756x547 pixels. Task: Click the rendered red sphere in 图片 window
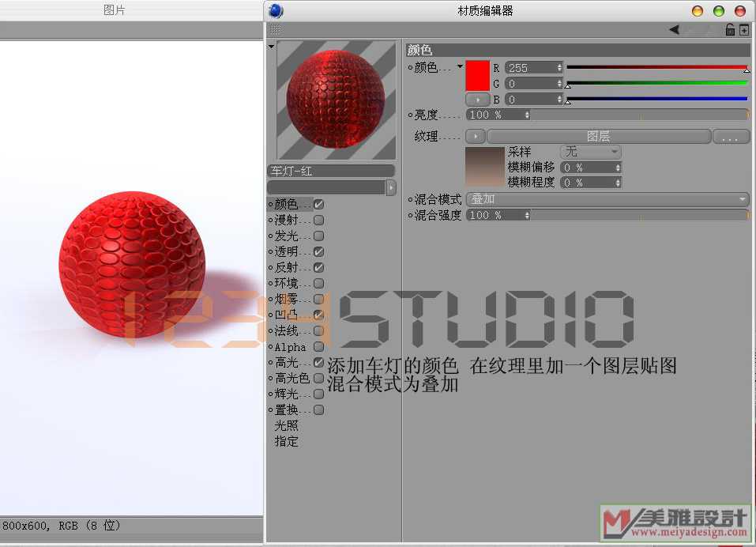click(132, 264)
